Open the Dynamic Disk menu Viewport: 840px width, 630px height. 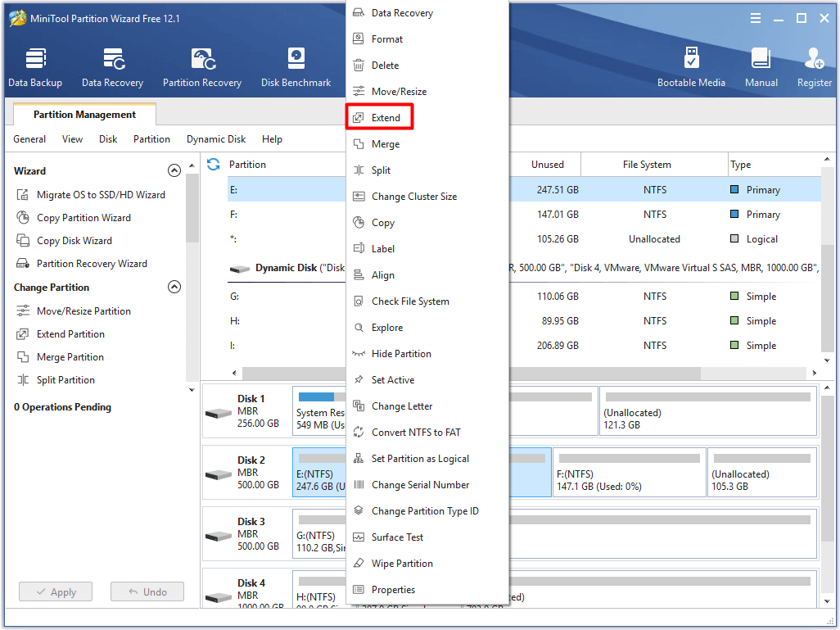216,139
